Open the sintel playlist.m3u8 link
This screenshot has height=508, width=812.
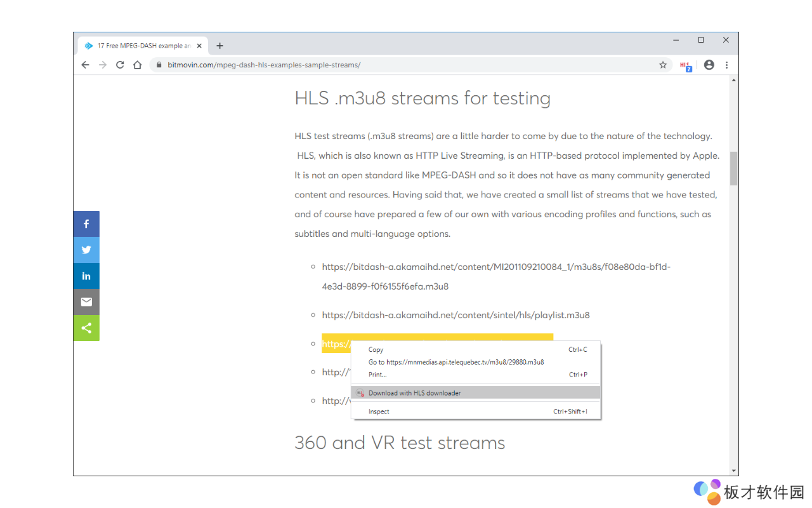click(455, 315)
